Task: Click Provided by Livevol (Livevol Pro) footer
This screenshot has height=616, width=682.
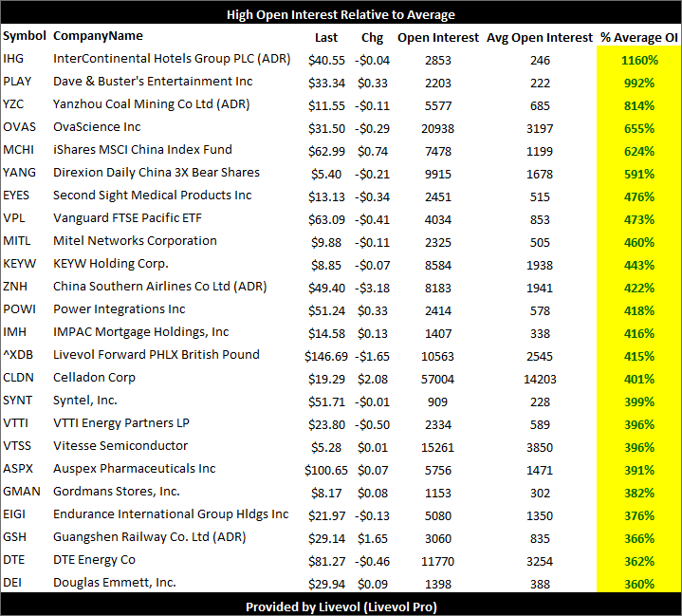Action: [x=341, y=607]
